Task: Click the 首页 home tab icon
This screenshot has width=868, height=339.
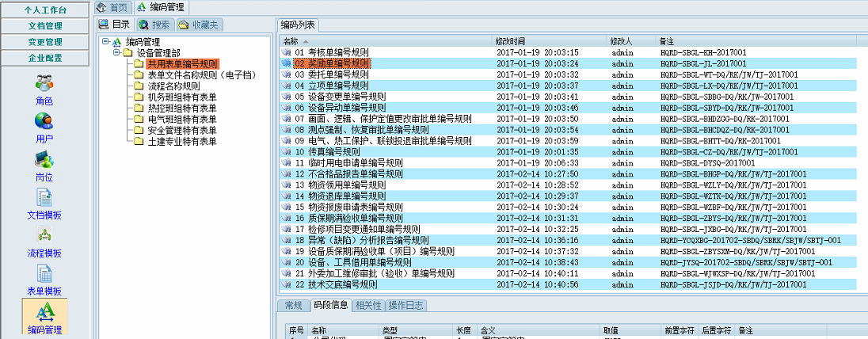Action: pyautogui.click(x=101, y=7)
